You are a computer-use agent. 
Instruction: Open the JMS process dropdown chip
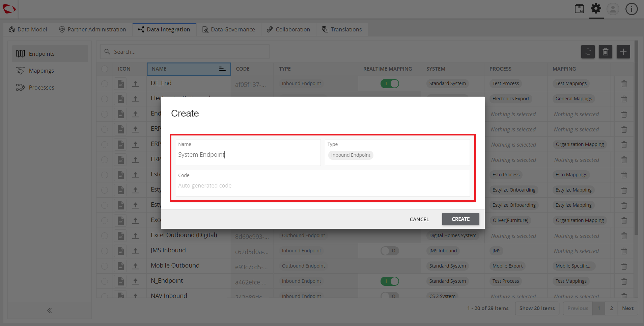tap(496, 251)
